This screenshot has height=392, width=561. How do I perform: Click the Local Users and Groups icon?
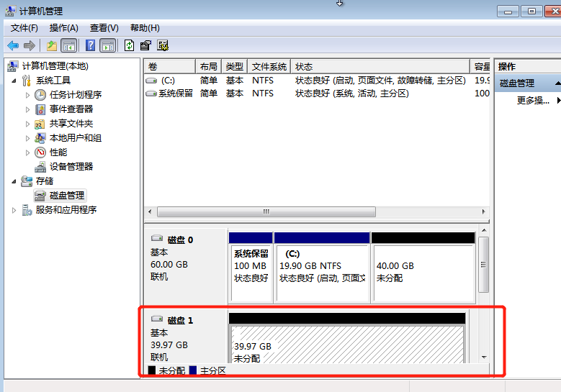40,138
